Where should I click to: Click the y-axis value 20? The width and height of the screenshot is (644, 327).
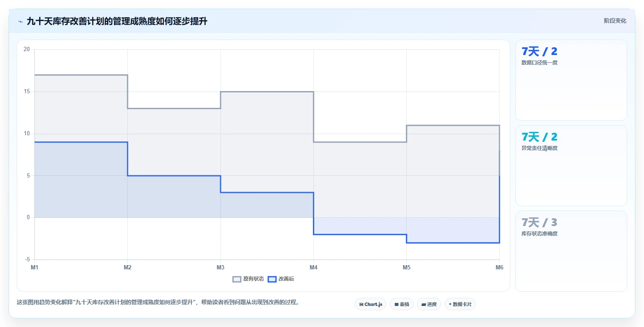point(27,49)
